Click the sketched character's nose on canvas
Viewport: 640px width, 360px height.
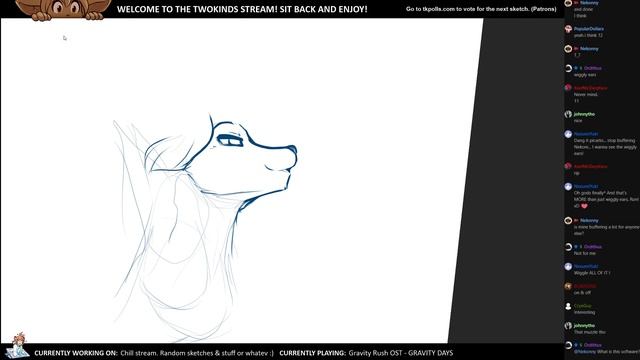click(x=292, y=149)
